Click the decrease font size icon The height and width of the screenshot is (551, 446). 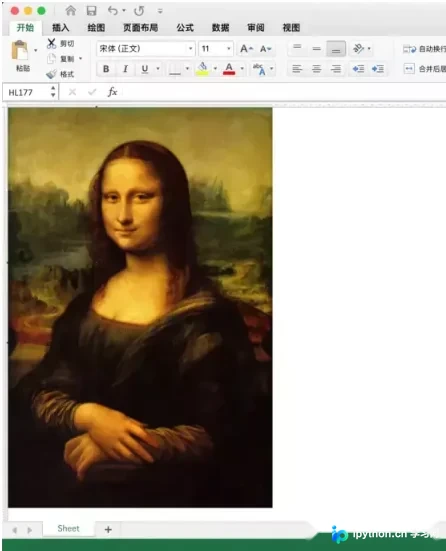click(266, 49)
